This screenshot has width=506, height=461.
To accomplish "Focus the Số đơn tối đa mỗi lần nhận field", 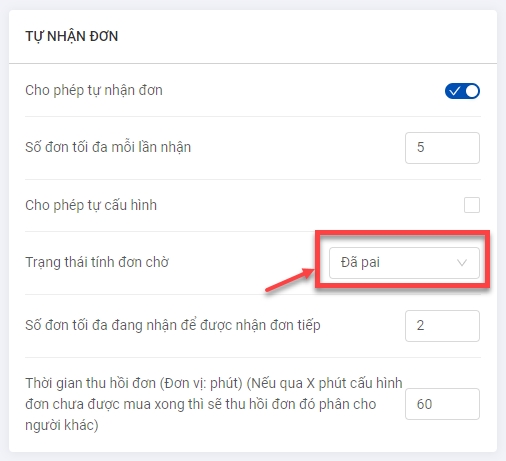I will pyautogui.click(x=442, y=148).
